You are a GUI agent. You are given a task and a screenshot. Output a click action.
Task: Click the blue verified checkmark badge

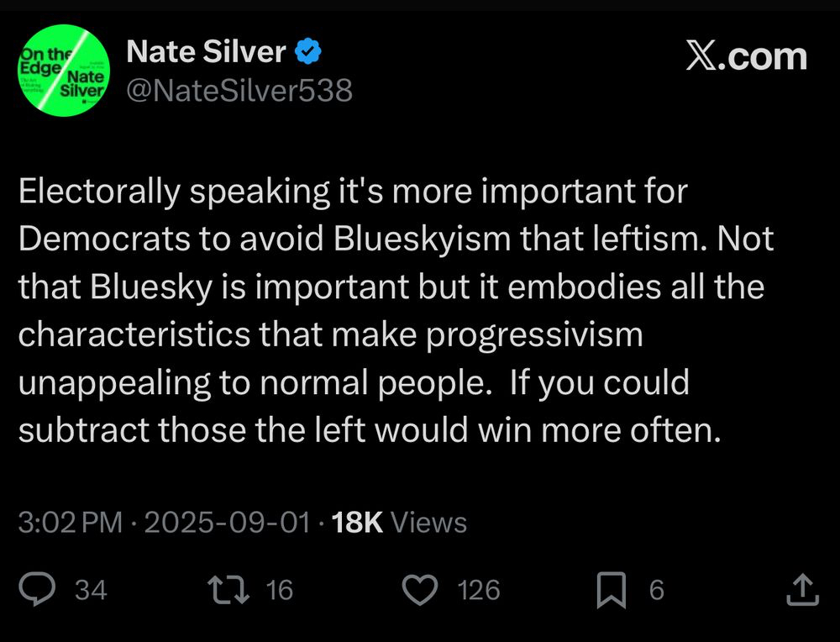309,53
